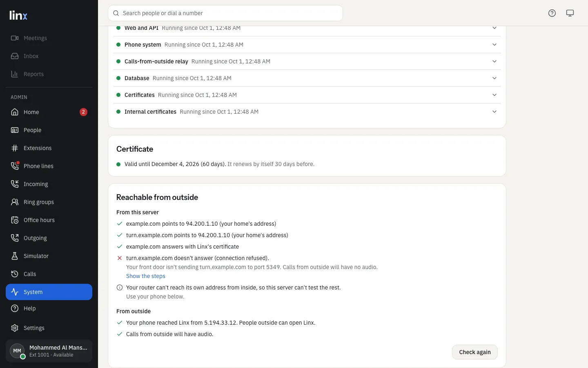Open the Simulator flask icon
The image size is (588, 368).
point(15,256)
